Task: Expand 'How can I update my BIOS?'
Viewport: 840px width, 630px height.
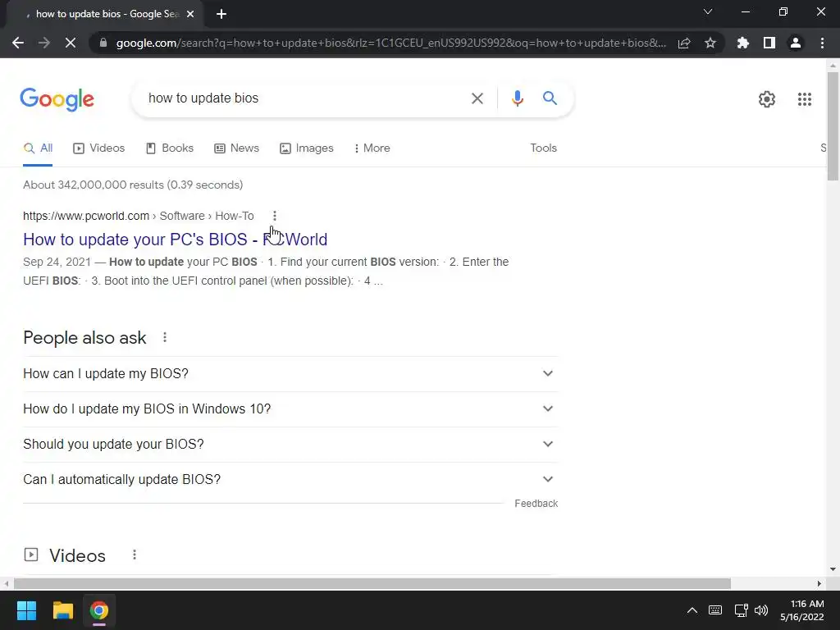Action: (290, 374)
